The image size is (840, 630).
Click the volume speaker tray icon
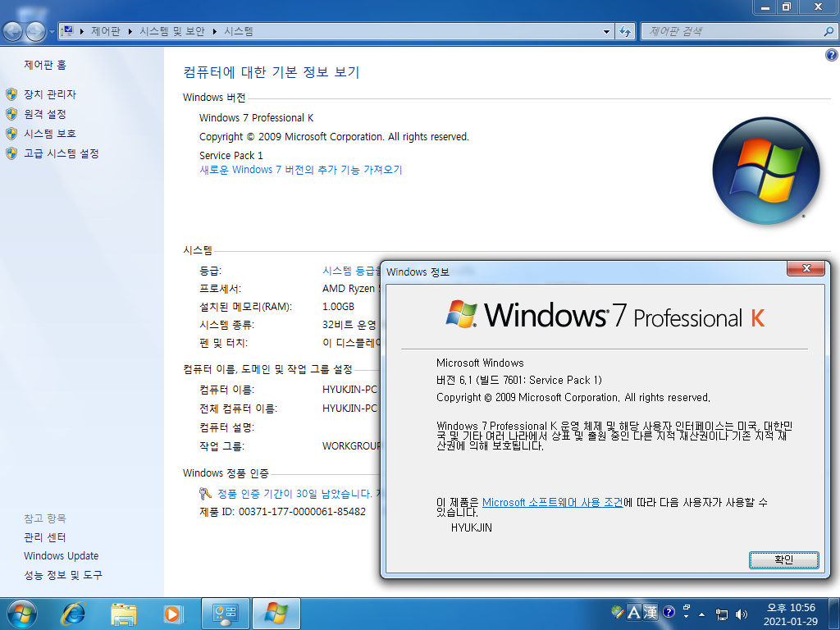[x=742, y=614]
